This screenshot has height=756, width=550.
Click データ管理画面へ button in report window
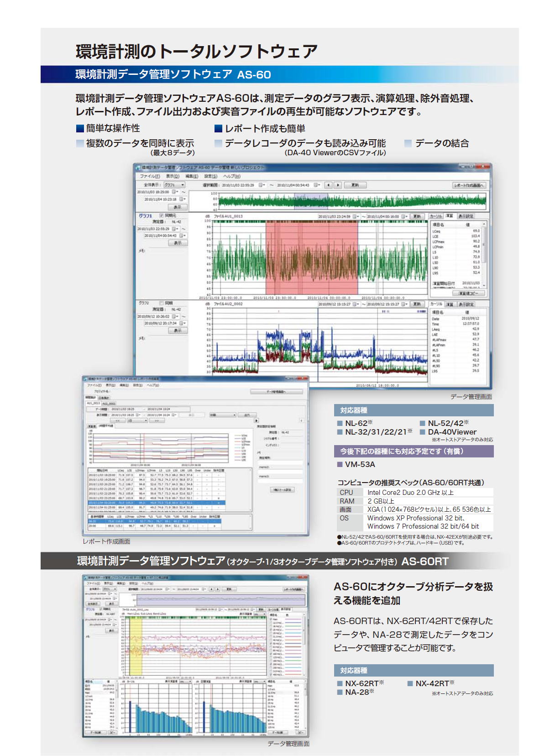point(277,392)
